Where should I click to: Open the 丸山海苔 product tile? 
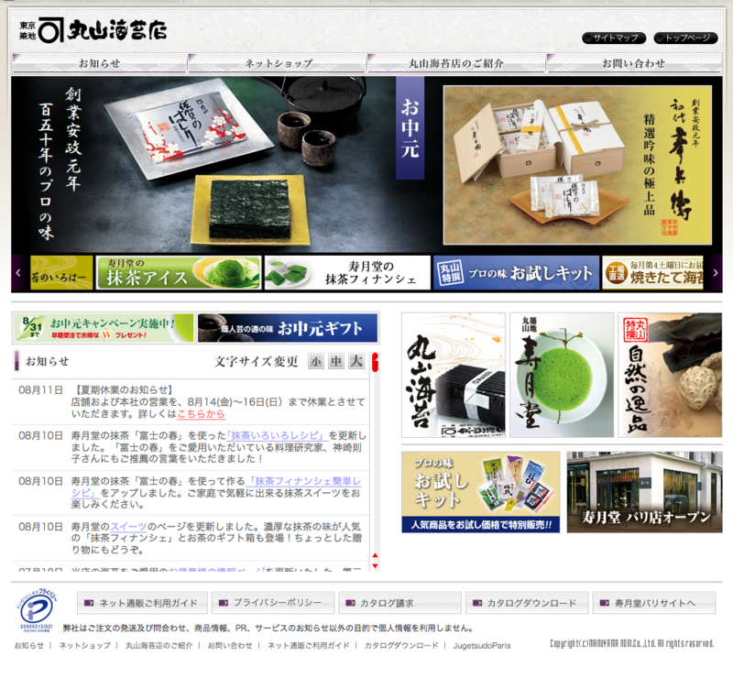[x=454, y=375]
